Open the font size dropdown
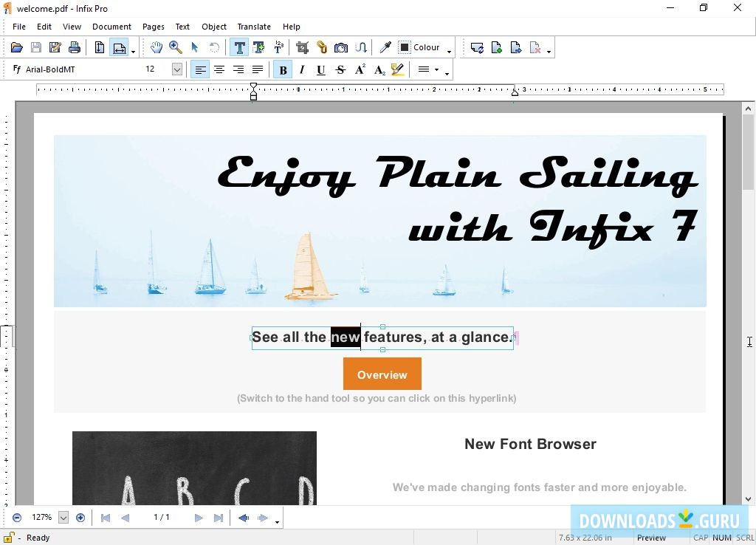The width and height of the screenshot is (756, 545). [177, 69]
